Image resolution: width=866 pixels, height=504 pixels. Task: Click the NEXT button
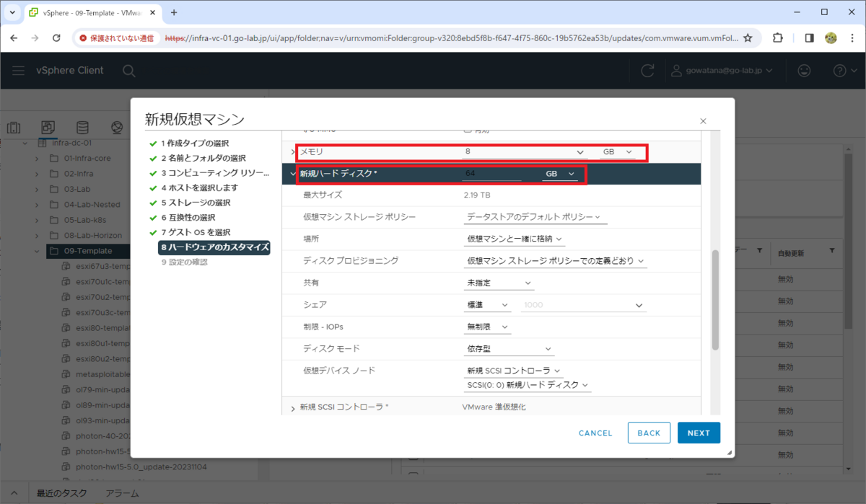[x=699, y=433]
